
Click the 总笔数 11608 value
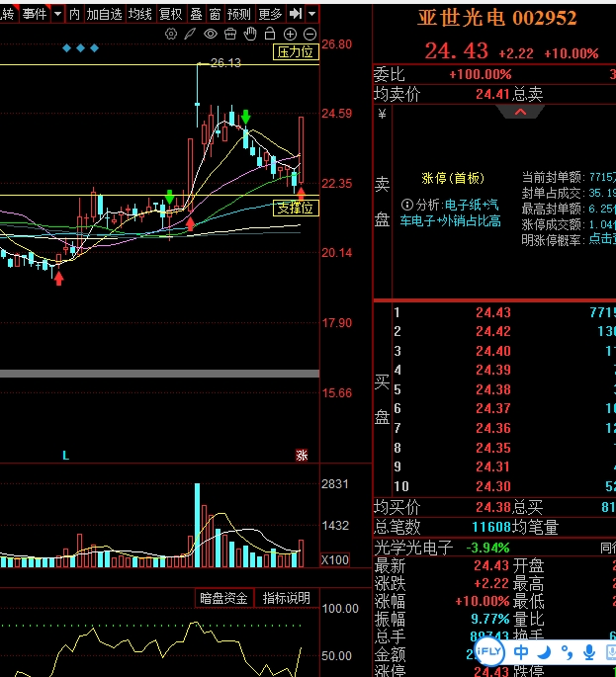pyautogui.click(x=491, y=527)
